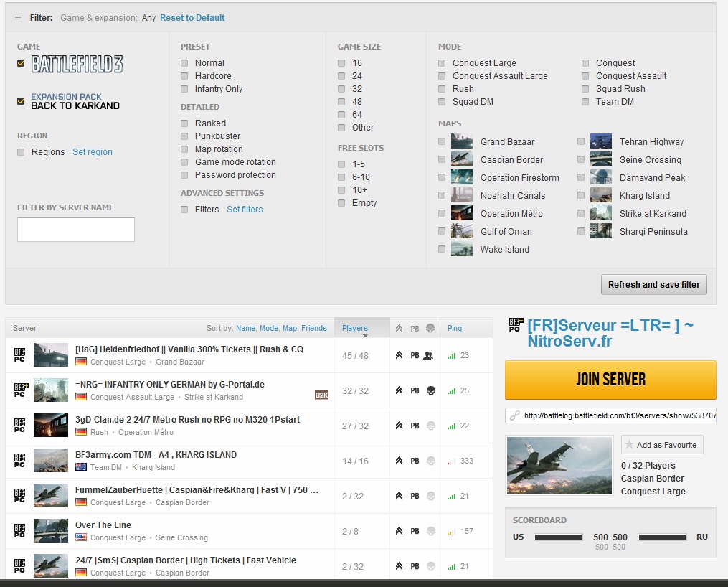The width and height of the screenshot is (728, 587).
Task: Click the Damavand Peak map thumbnail
Action: click(x=601, y=177)
